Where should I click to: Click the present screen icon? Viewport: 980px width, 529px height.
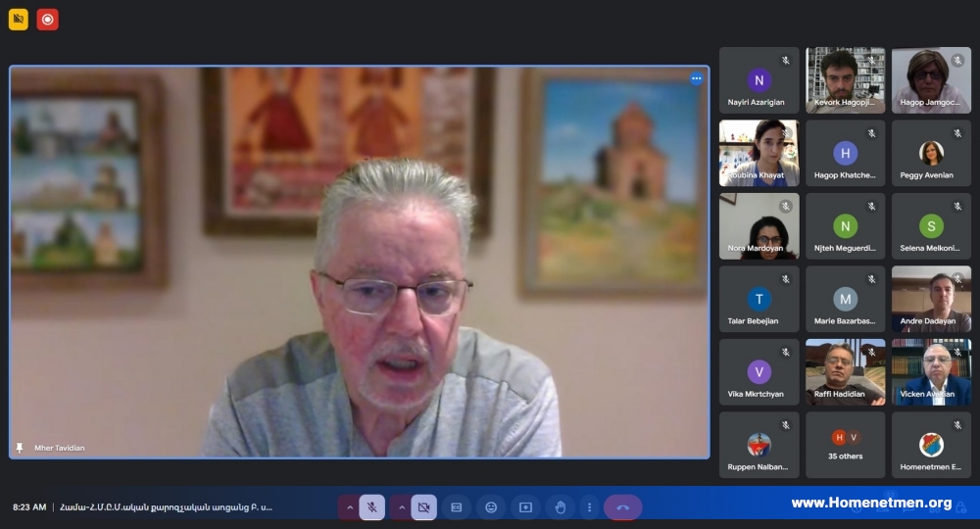click(x=525, y=507)
